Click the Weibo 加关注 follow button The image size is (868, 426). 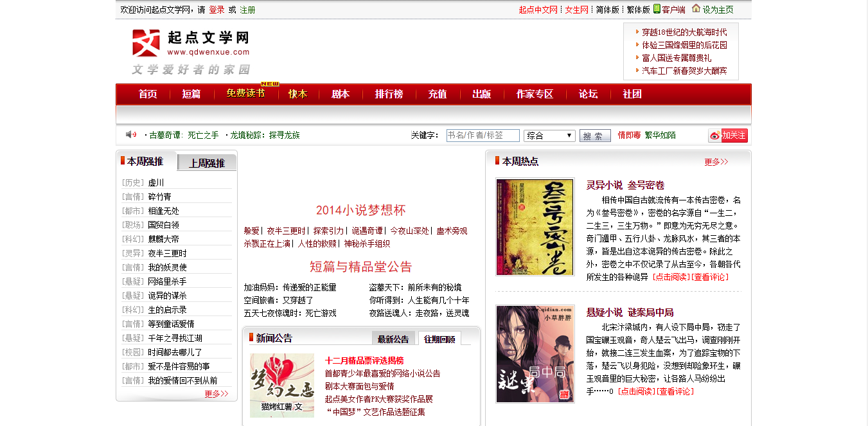coord(728,136)
